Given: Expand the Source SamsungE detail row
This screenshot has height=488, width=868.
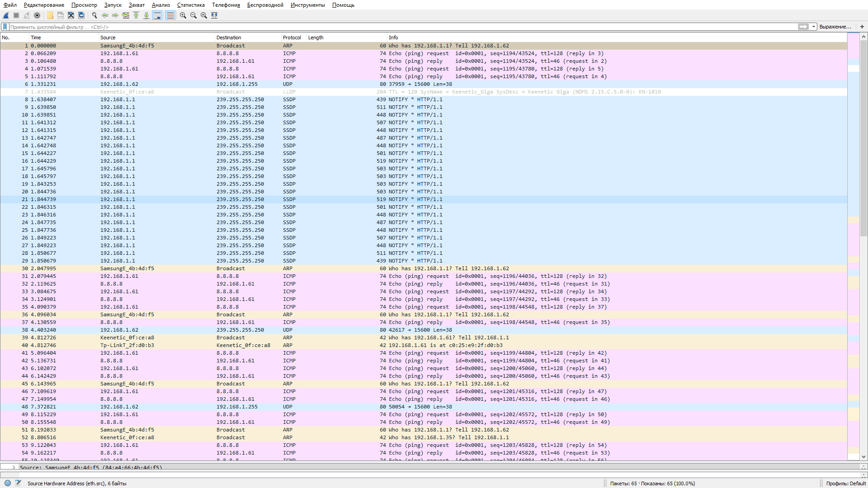Looking at the screenshot, I should coord(14,467).
